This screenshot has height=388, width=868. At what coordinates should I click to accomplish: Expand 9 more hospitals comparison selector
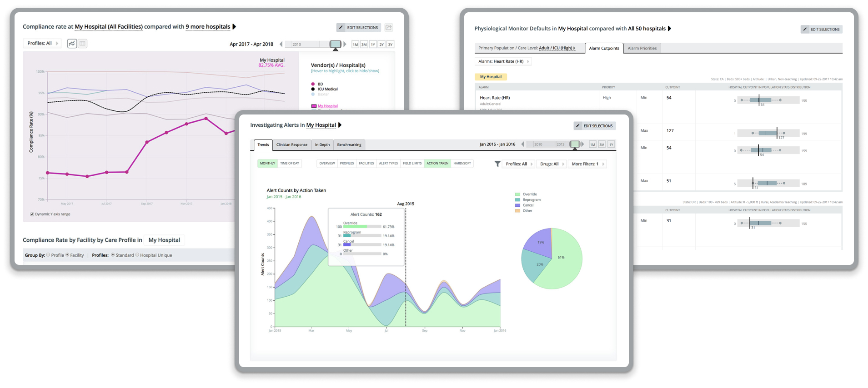click(211, 27)
